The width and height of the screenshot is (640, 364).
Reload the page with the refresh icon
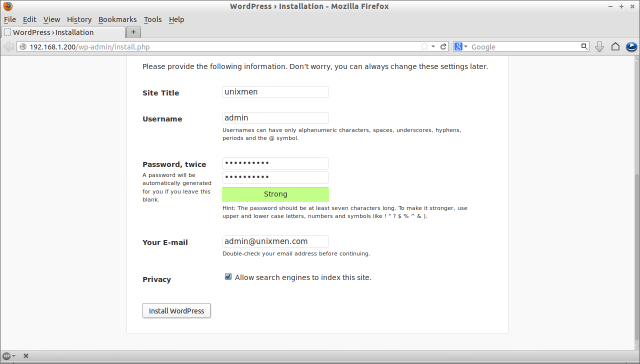coord(443,46)
